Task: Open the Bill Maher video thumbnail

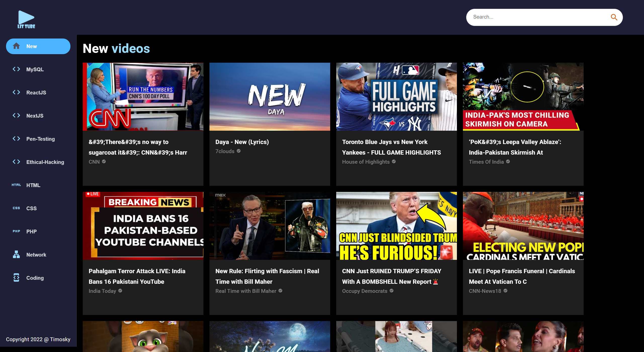Action: coord(270,226)
